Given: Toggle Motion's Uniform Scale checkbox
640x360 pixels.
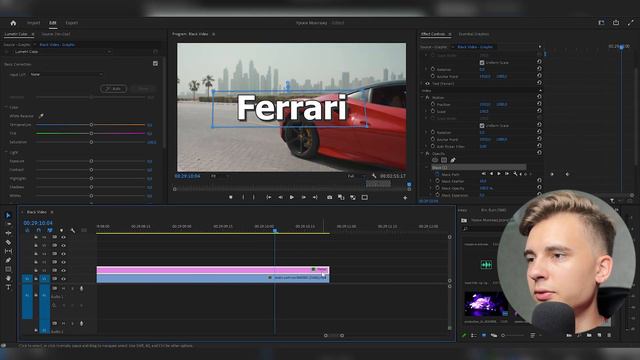Looking at the screenshot, I should pos(482,126).
